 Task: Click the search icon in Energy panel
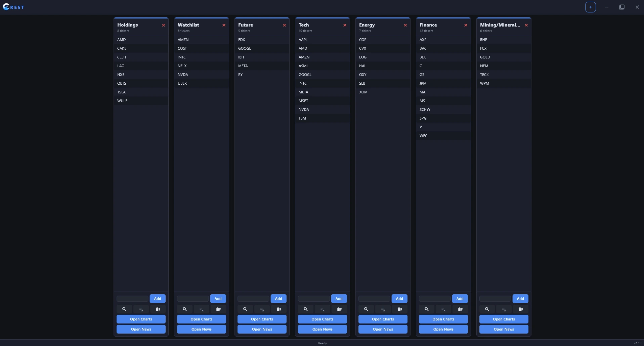(x=366, y=309)
